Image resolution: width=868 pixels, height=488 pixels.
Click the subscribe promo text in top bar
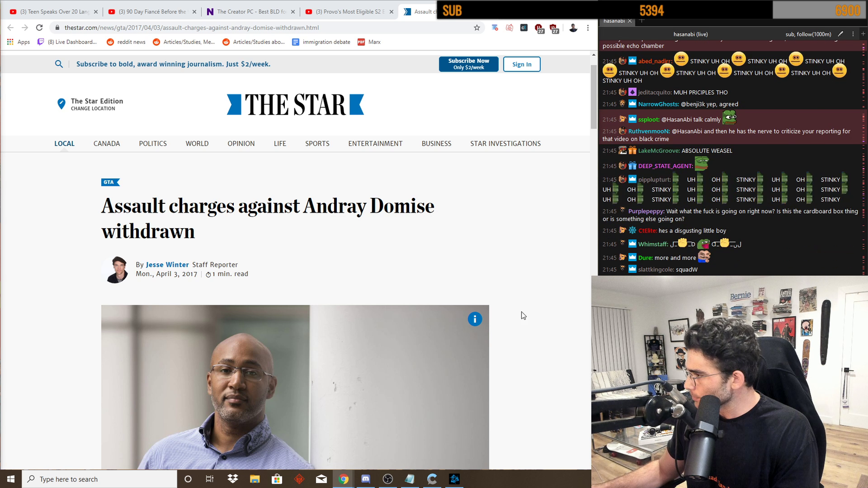174,64
